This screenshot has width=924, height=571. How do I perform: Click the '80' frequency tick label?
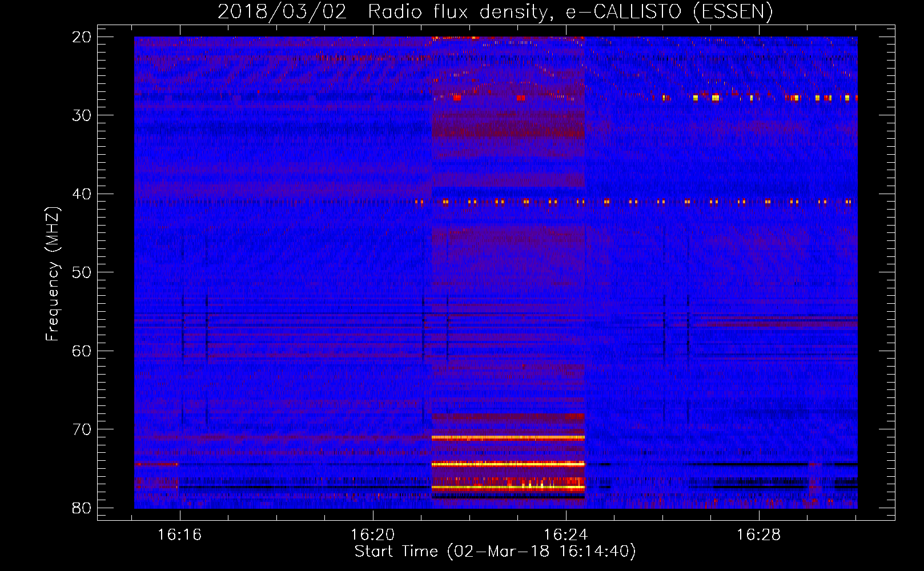pyautogui.click(x=82, y=508)
